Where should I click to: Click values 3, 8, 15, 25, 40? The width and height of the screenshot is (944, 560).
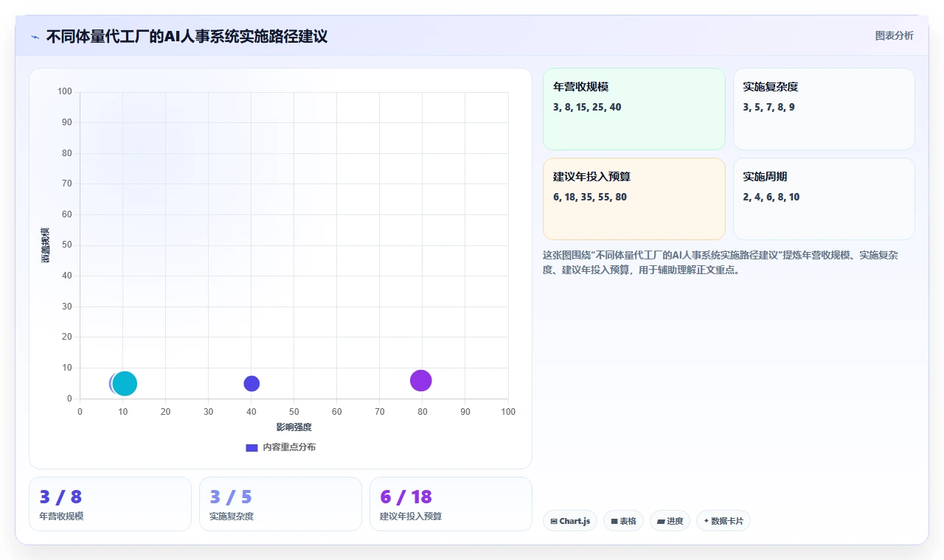(x=587, y=107)
